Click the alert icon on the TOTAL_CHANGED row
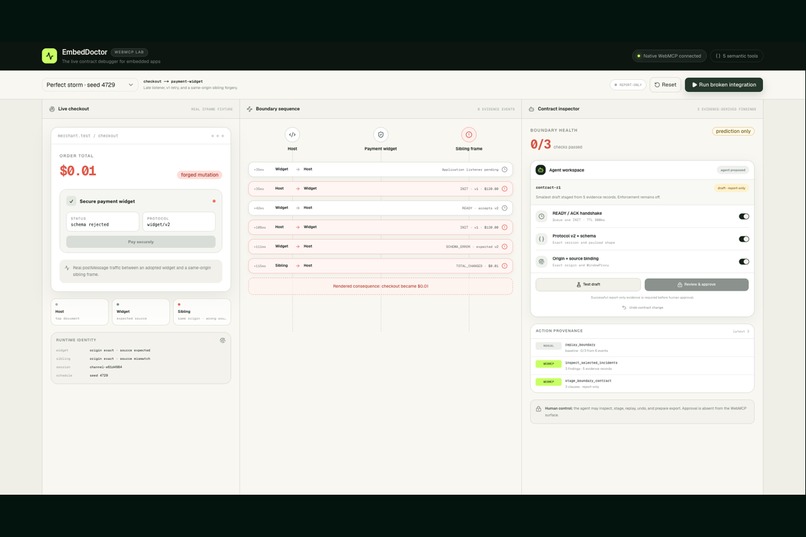The image size is (806, 537). (x=504, y=266)
